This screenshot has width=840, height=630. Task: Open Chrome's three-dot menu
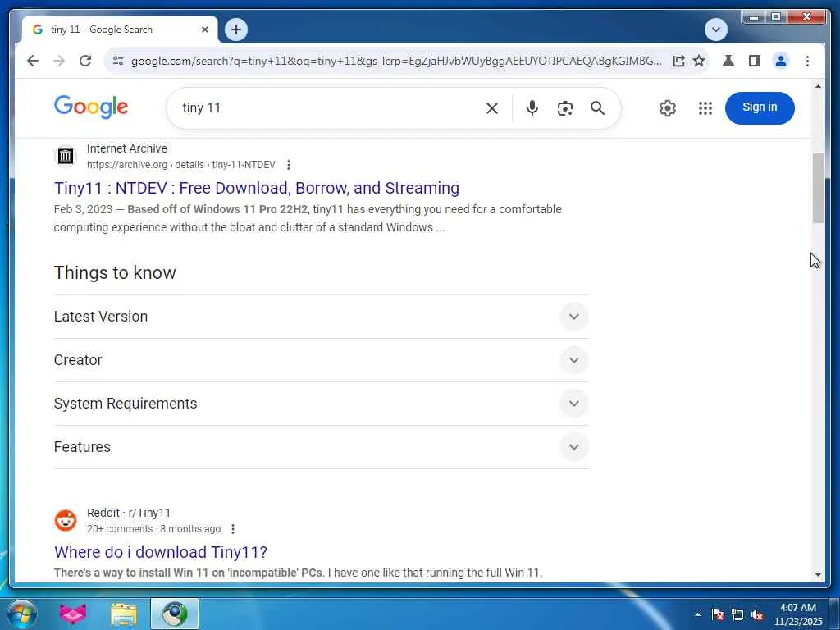807,61
